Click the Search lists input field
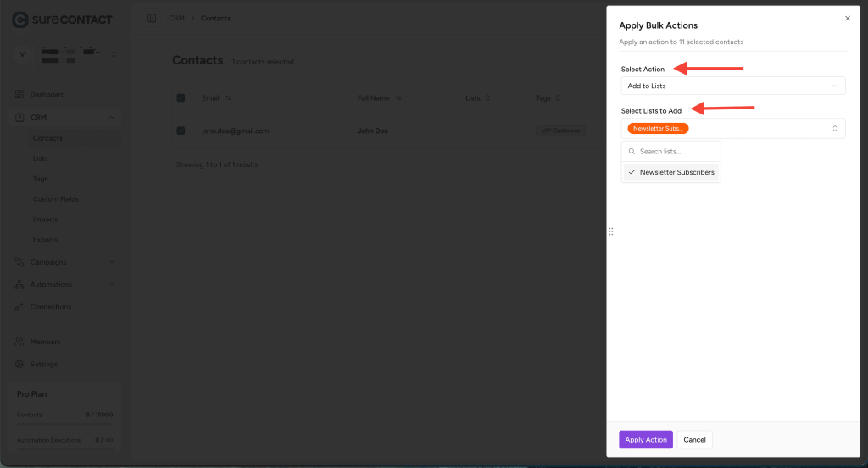Screen dimensions: 868x468 click(676, 152)
